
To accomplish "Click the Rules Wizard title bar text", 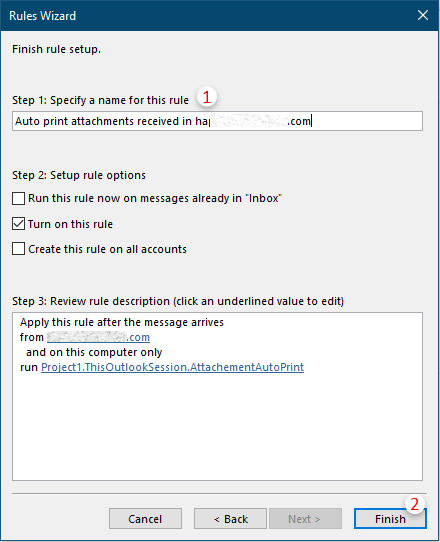I will 43,16.
